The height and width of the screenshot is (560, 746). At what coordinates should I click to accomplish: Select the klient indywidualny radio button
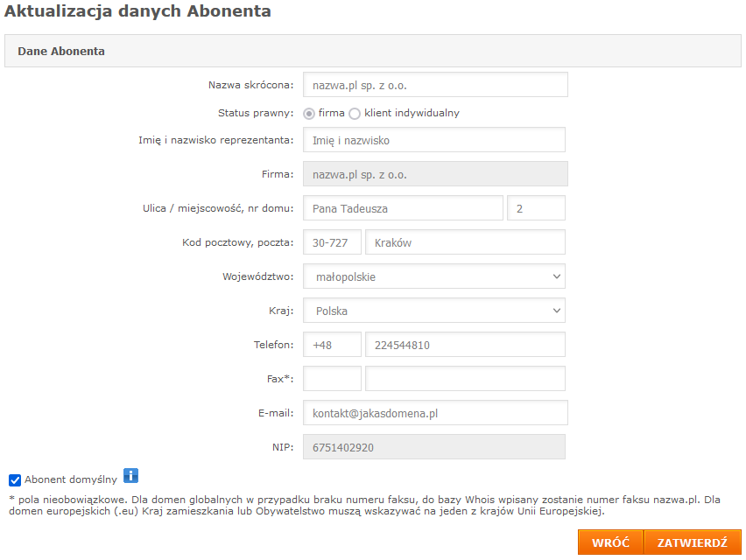click(355, 114)
